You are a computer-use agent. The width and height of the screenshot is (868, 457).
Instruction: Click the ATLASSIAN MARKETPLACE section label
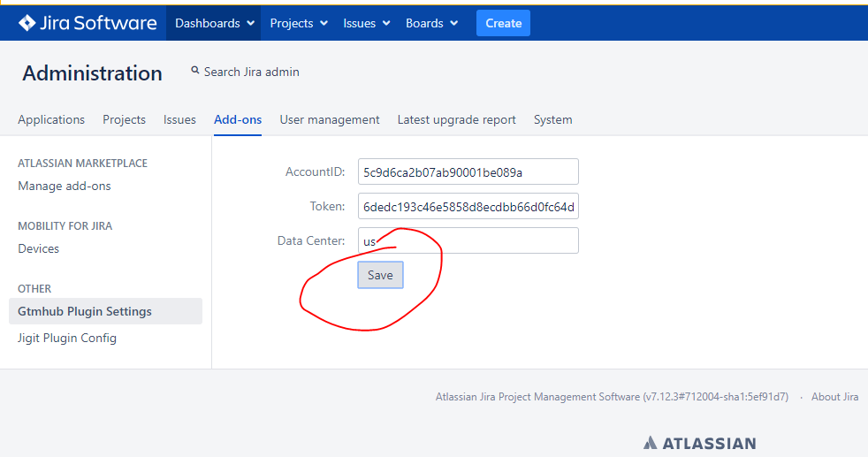(82, 164)
